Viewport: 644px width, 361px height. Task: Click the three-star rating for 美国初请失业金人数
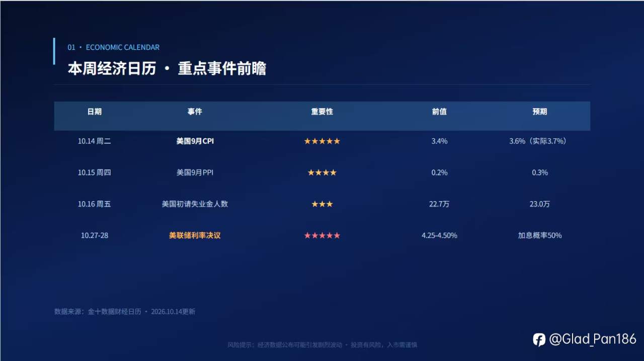(322, 204)
